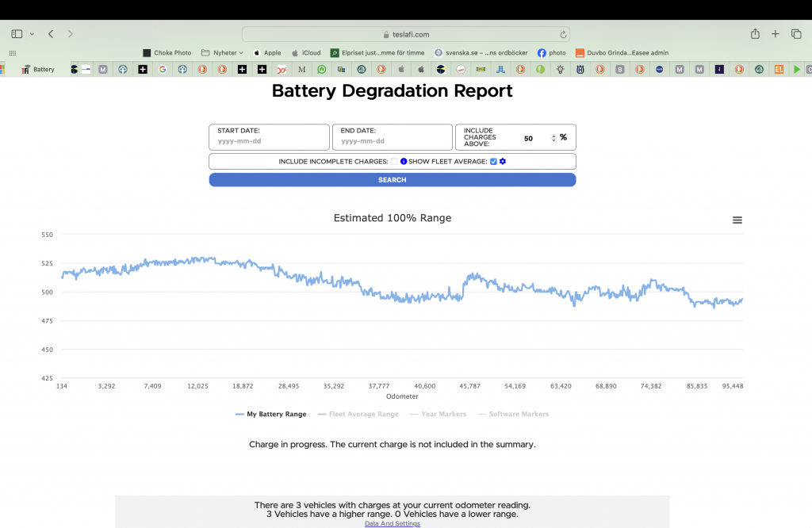Open the chart hamburger export menu
812x528 pixels.
(737, 220)
